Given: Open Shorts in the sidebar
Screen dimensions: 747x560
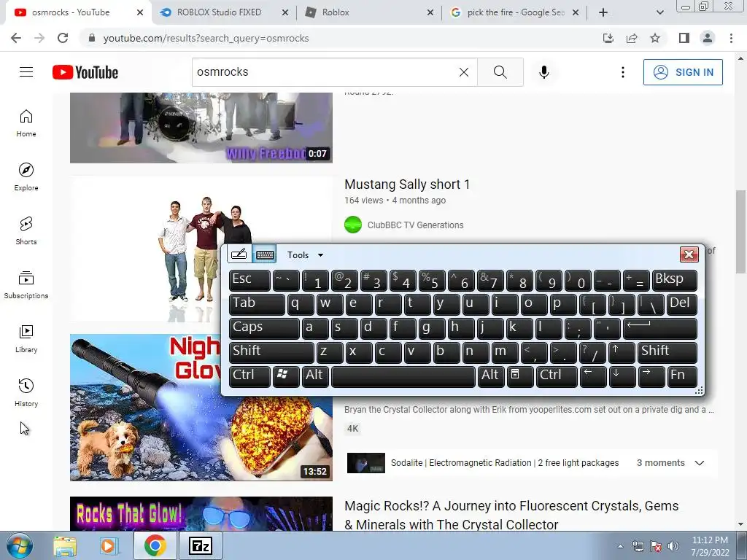Looking at the screenshot, I should pos(26,231).
